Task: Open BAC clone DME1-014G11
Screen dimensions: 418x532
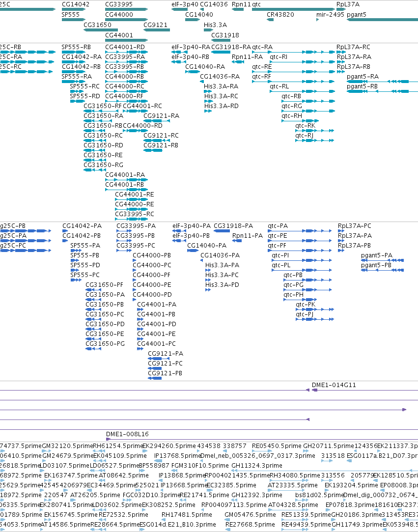Action: 334,385
